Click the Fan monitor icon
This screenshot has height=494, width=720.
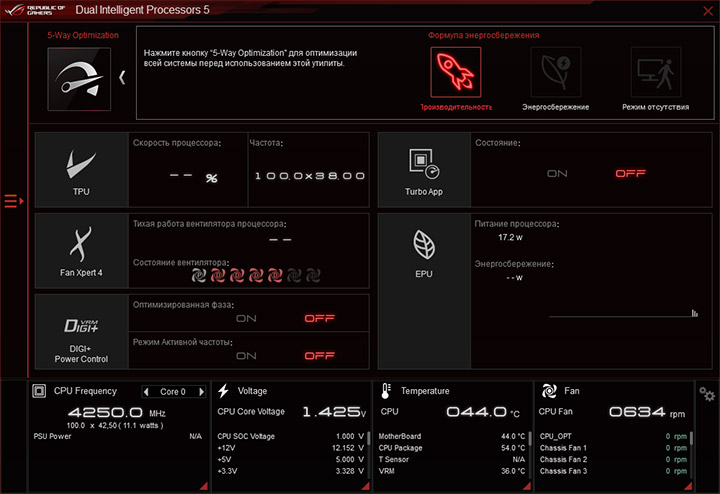[549, 391]
